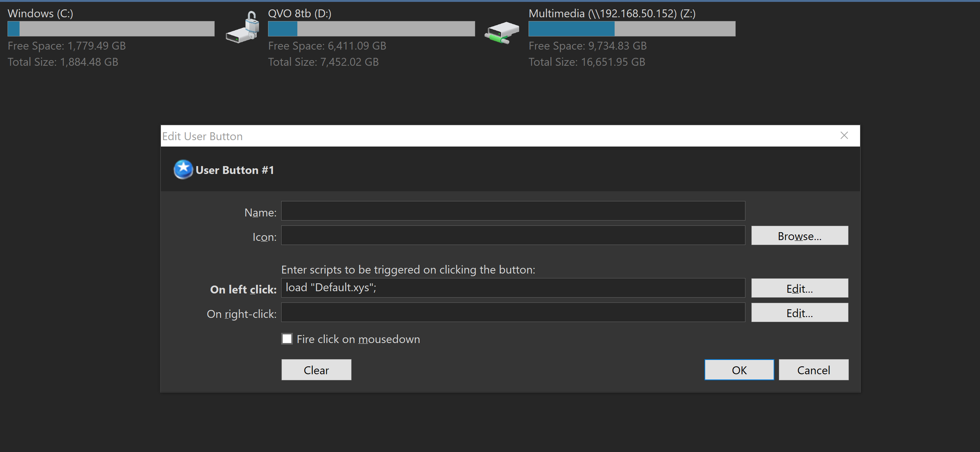The width and height of the screenshot is (980, 452).
Task: Click the Windows (C:) usage bar
Action: pyautogui.click(x=111, y=29)
